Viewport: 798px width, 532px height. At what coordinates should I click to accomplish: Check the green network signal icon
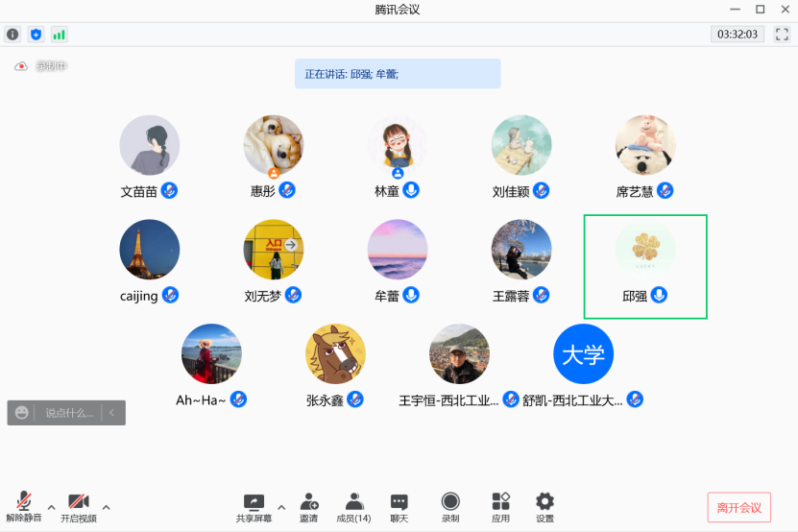tap(60, 35)
